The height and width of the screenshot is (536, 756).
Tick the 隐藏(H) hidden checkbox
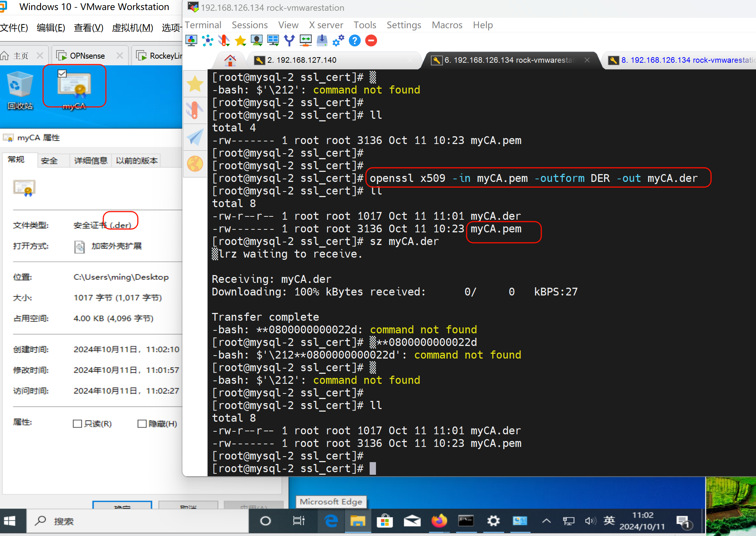coord(142,424)
